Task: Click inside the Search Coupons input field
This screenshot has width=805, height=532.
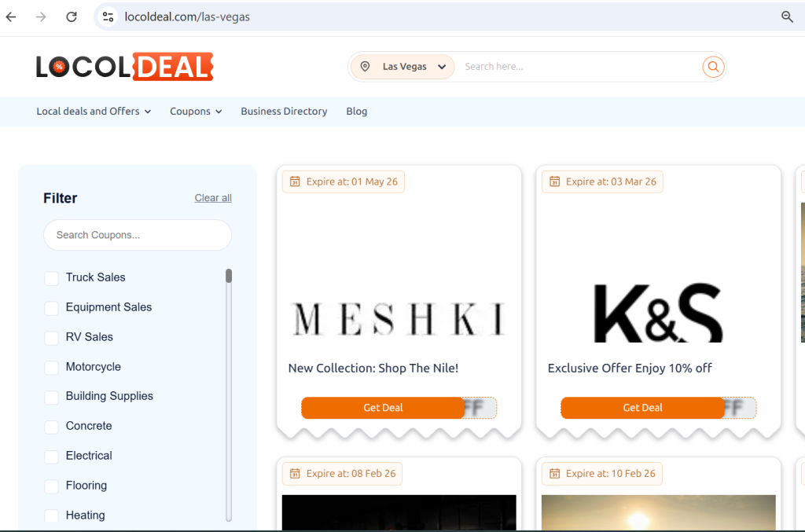Action: pos(138,235)
